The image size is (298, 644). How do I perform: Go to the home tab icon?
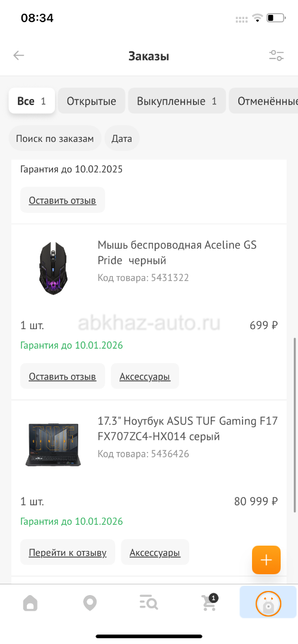(x=30, y=603)
